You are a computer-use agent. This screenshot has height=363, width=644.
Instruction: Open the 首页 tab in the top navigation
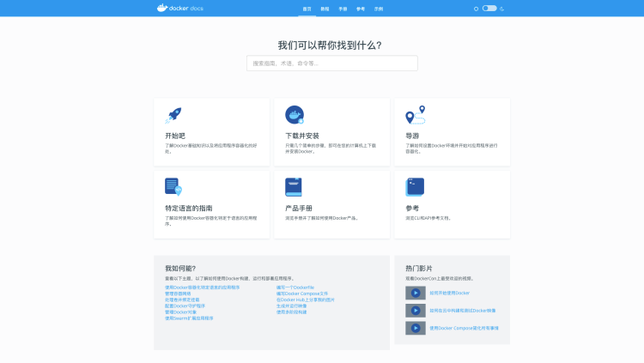307,9
